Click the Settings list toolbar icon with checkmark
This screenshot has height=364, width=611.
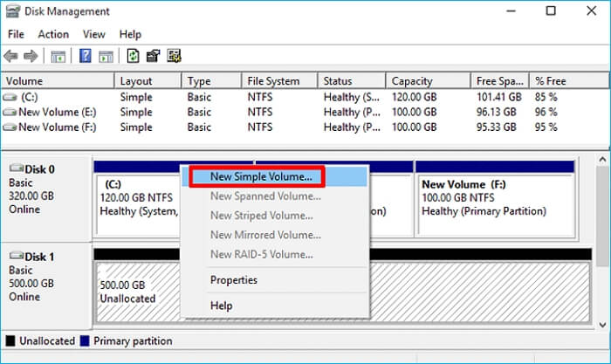point(174,57)
